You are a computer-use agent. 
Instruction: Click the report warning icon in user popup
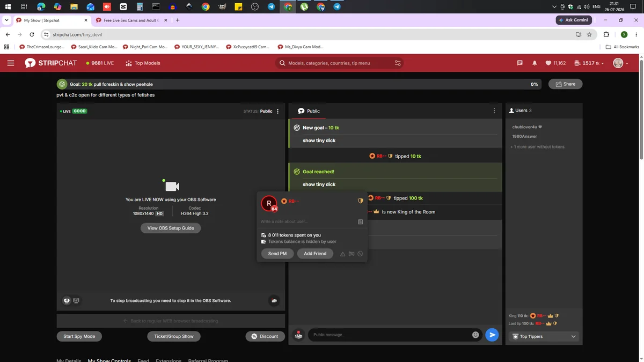pyautogui.click(x=342, y=254)
